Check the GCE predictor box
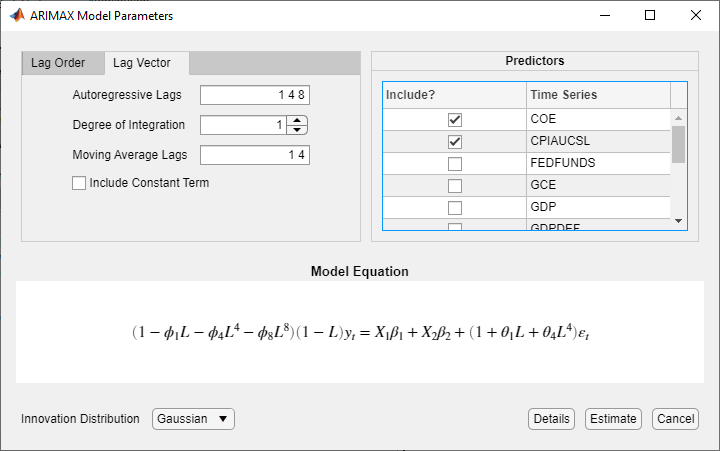Image resolution: width=720 pixels, height=451 pixels. point(455,185)
